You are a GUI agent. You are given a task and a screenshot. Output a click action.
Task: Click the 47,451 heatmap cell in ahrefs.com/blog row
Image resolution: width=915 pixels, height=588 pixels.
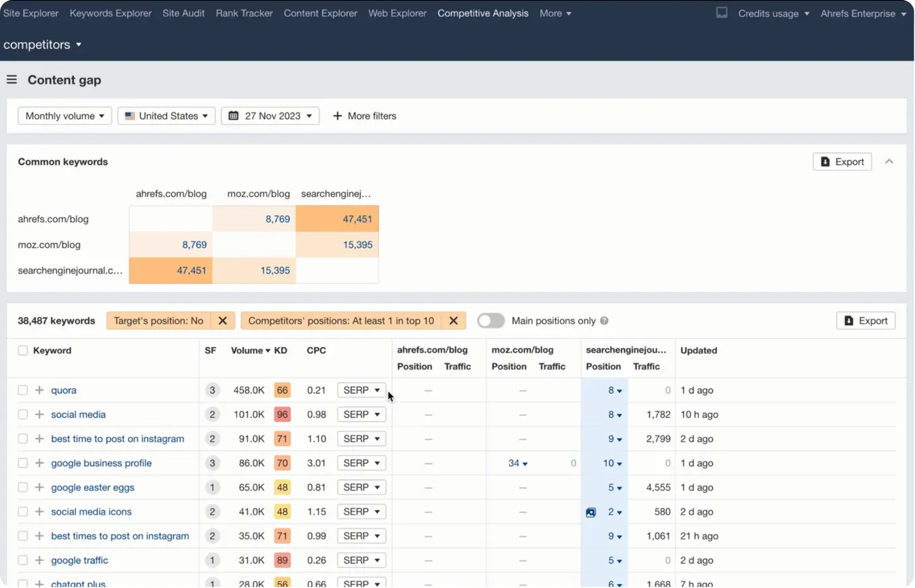tap(337, 219)
